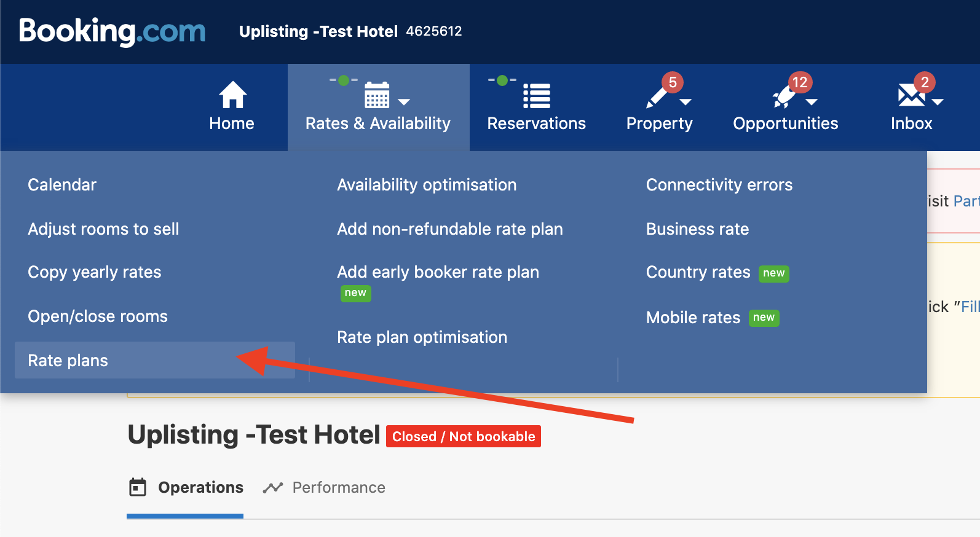Open Country rates
980x537 pixels.
tap(698, 272)
